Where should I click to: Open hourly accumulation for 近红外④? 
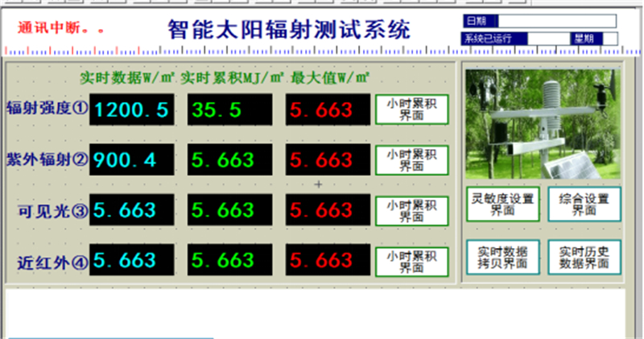[411, 262]
